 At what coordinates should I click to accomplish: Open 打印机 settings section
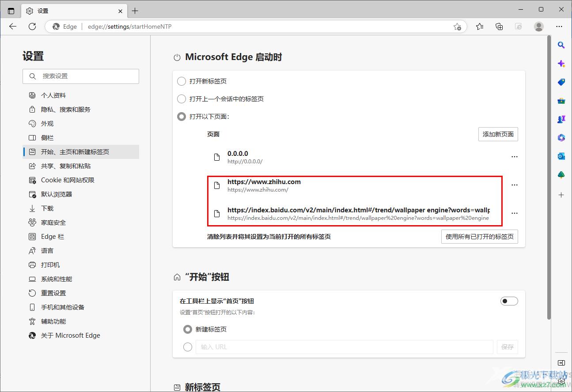[x=81, y=265]
